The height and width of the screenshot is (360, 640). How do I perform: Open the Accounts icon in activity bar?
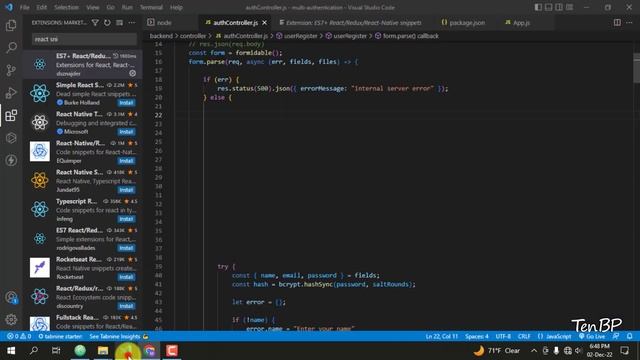tap(11, 297)
